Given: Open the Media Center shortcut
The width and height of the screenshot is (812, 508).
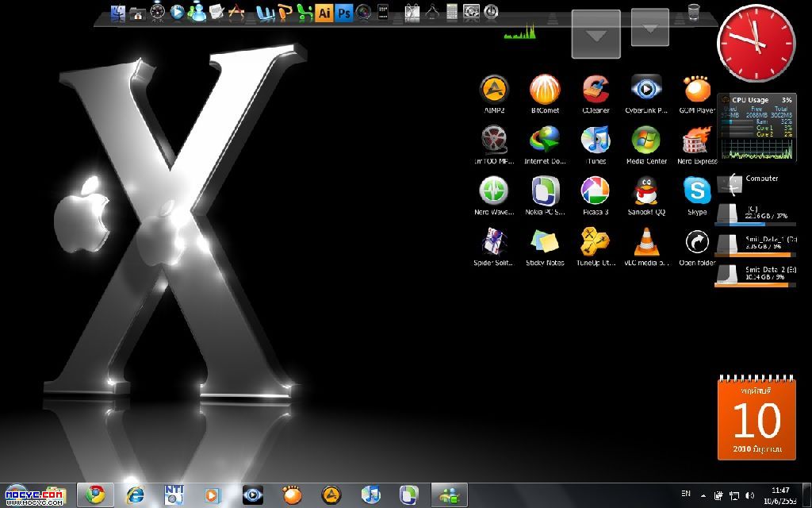Looking at the screenshot, I should coord(646,144).
